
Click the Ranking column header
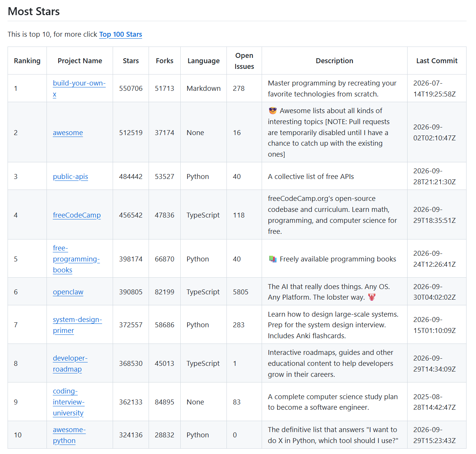pos(27,61)
